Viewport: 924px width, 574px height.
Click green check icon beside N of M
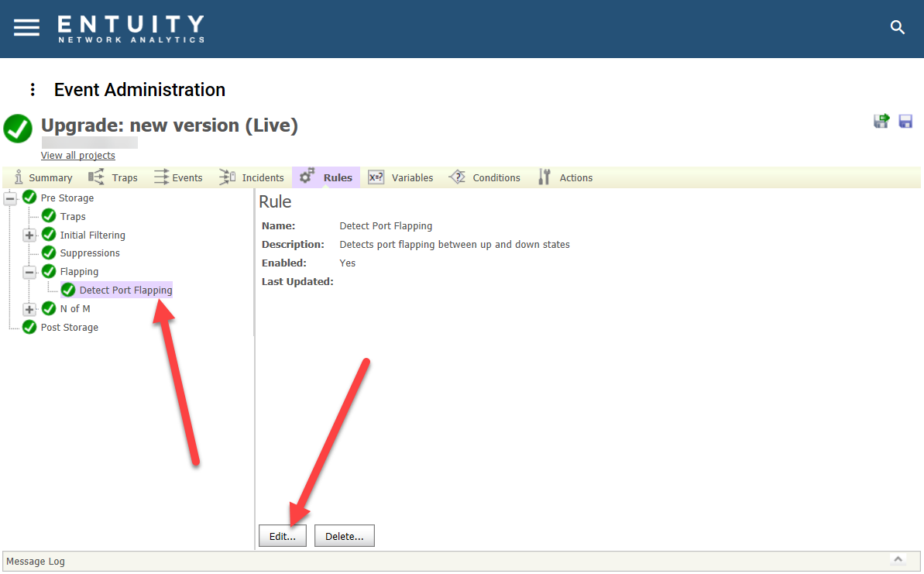point(49,308)
